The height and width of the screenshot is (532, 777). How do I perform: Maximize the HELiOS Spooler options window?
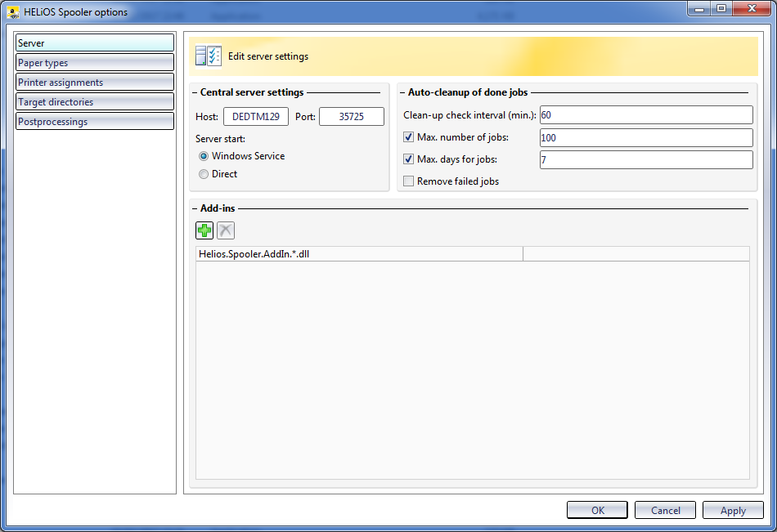721,8
